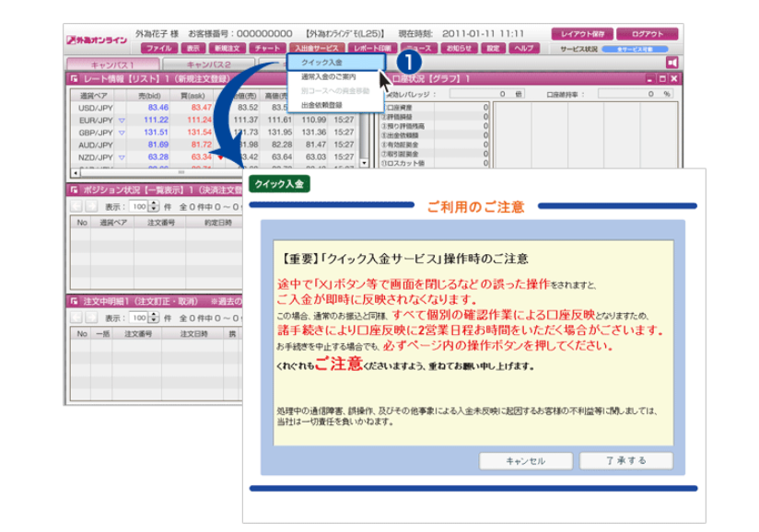Choose 出金依頼登録 in the menu
The image size is (759, 532).
(320, 106)
